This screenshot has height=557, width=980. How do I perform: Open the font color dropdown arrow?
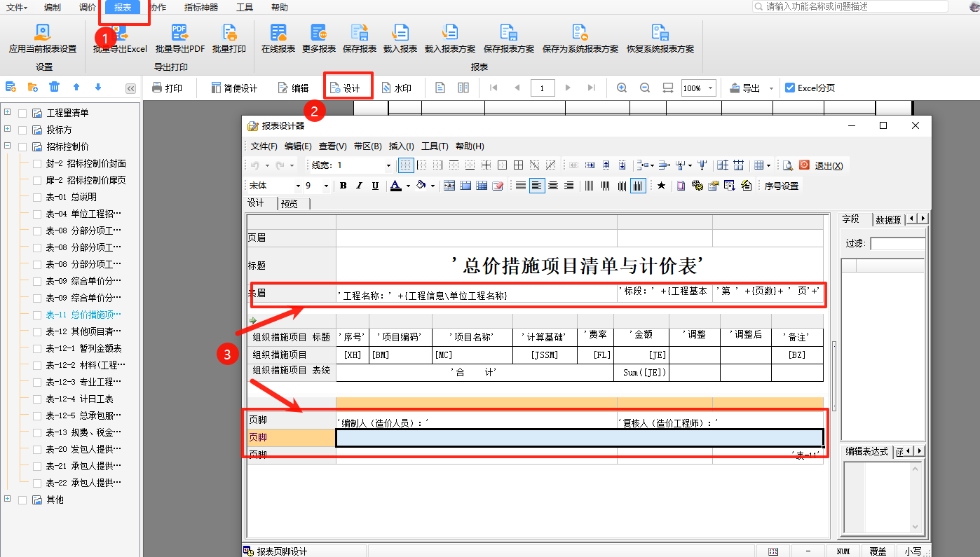(x=408, y=186)
